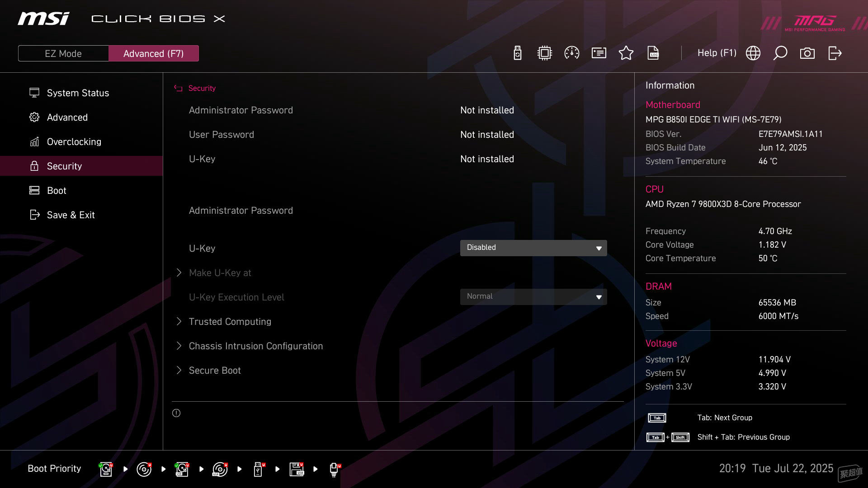The image size is (868, 488).
Task: Expand Chassis Intrusion Configuration submenu
Action: [x=255, y=346]
